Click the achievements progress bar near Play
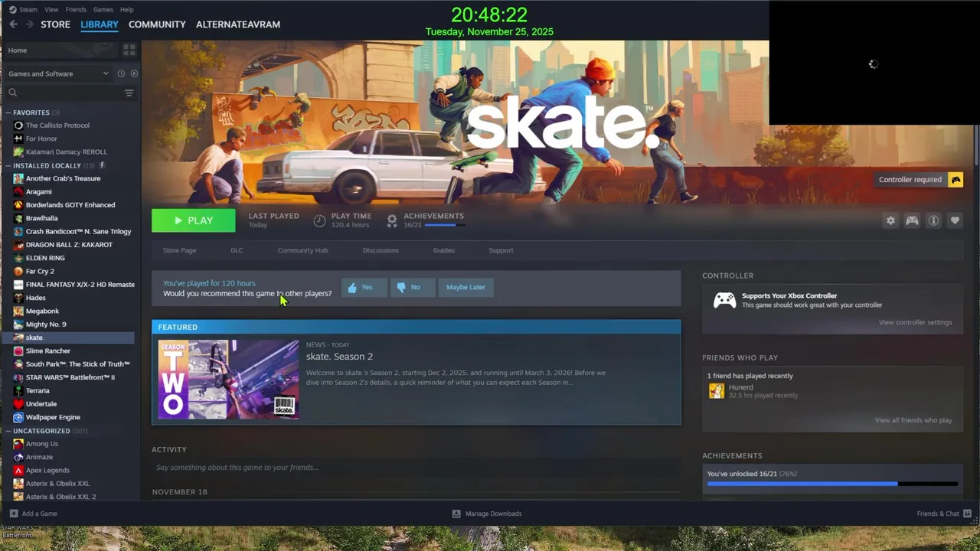The height and width of the screenshot is (551, 980). 444,225
